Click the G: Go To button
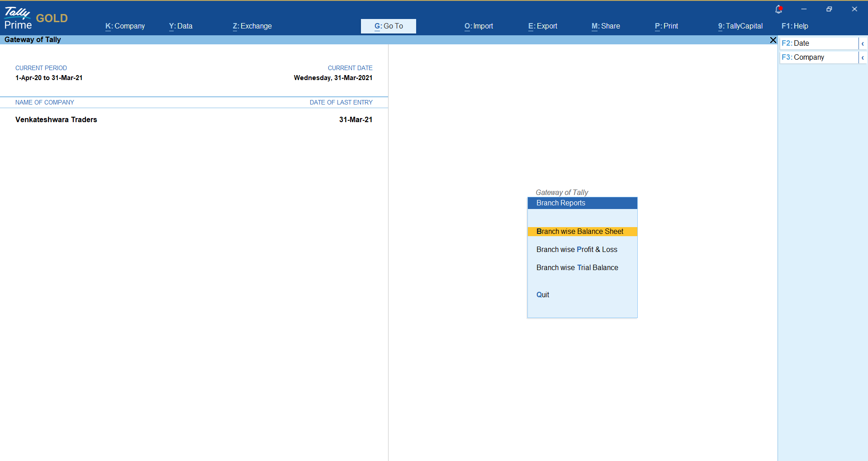The image size is (868, 461). pyautogui.click(x=388, y=26)
